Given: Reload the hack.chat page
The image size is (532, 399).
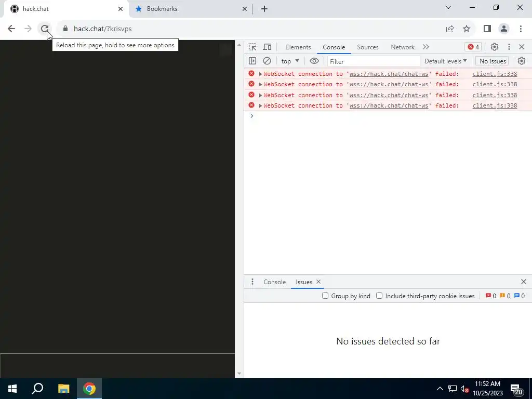Looking at the screenshot, I should [45, 29].
